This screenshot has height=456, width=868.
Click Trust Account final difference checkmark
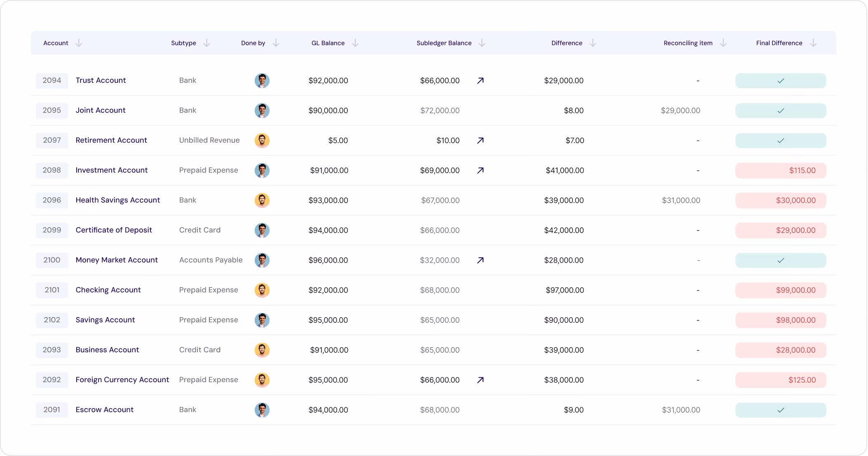(x=780, y=81)
